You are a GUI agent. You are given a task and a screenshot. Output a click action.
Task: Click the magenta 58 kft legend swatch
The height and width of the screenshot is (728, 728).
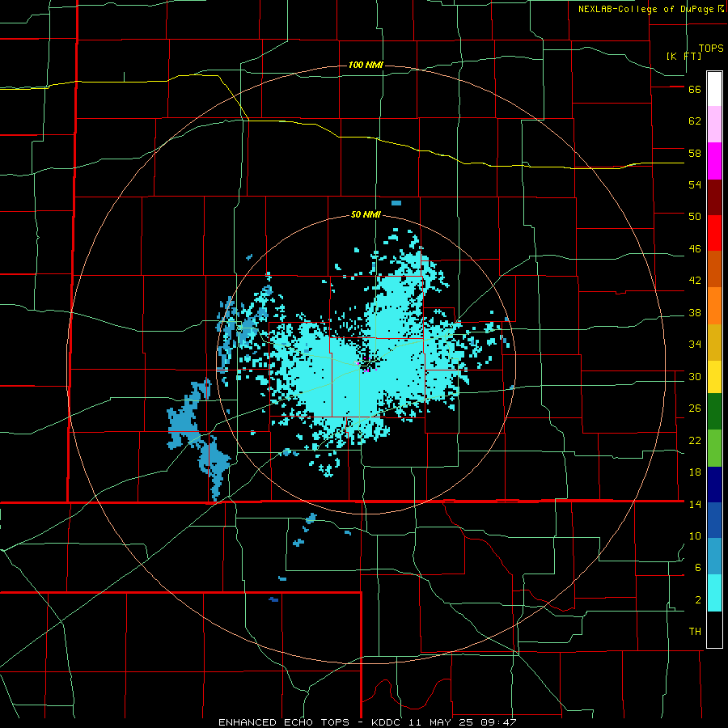pos(714,161)
